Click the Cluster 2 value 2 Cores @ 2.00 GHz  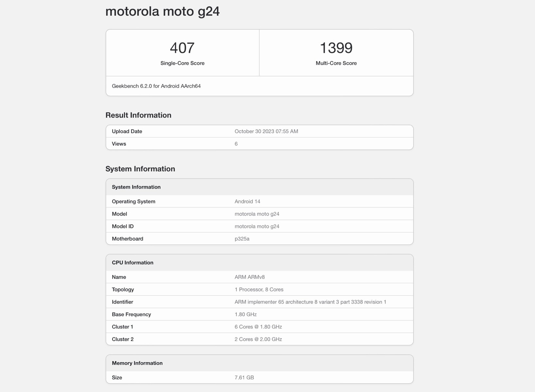(x=258, y=339)
